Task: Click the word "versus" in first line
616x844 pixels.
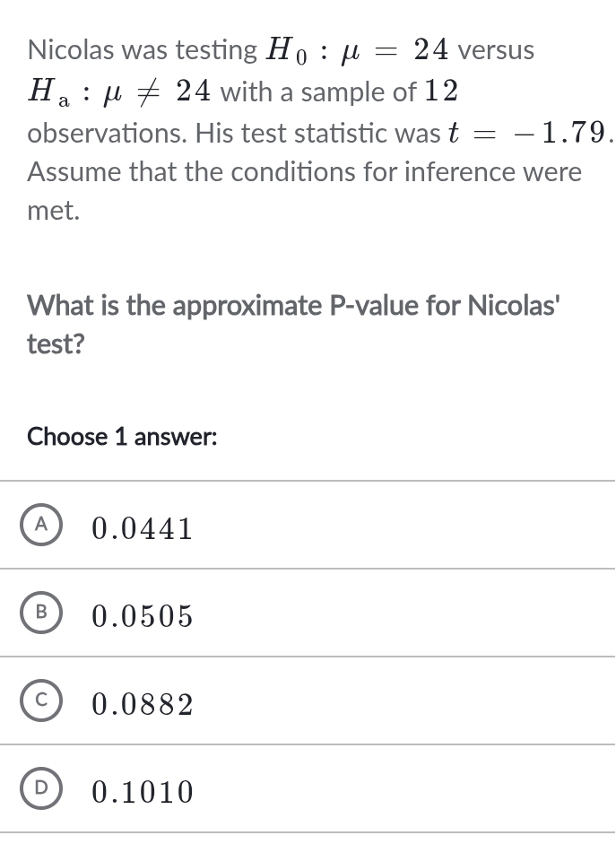Action: click(496, 51)
